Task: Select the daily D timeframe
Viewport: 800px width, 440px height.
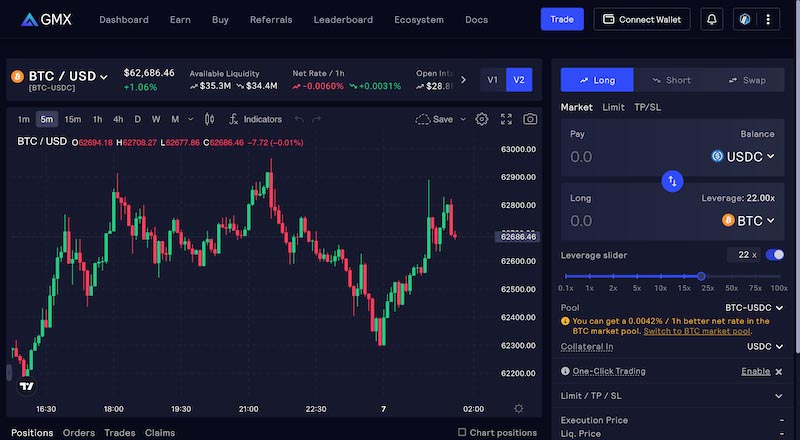Action: tap(137, 119)
